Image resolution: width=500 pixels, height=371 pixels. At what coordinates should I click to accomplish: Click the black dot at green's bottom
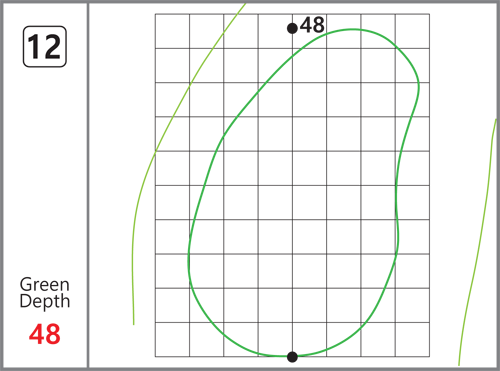coord(292,357)
